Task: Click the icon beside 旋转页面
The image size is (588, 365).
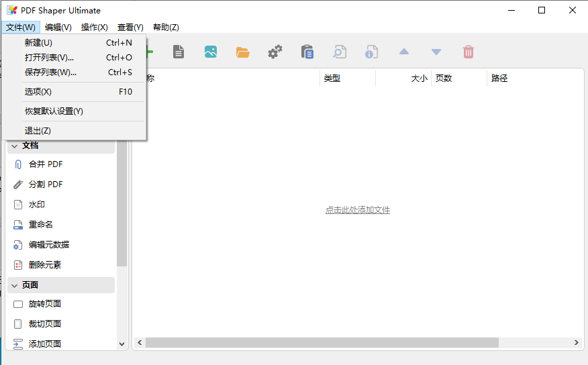Action: point(18,304)
